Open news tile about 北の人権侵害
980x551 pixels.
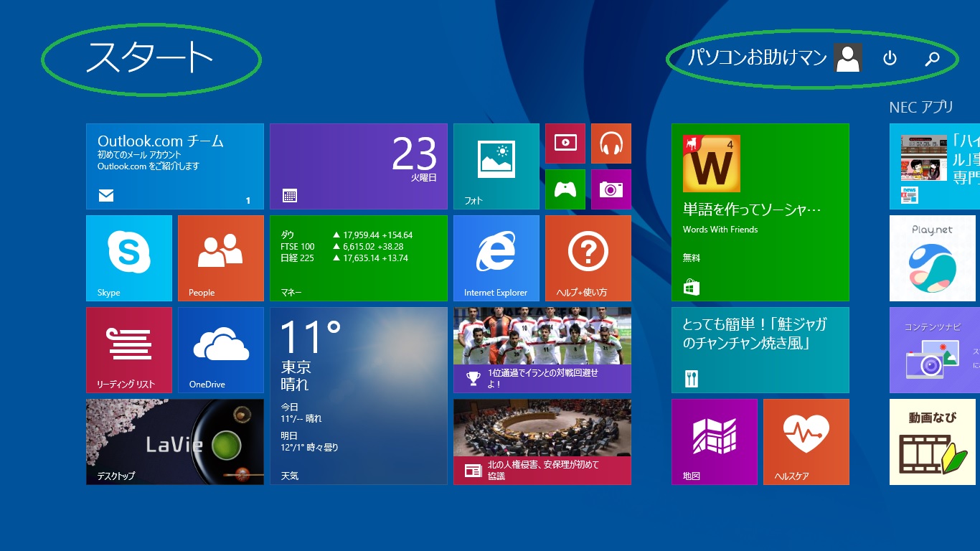(542, 442)
